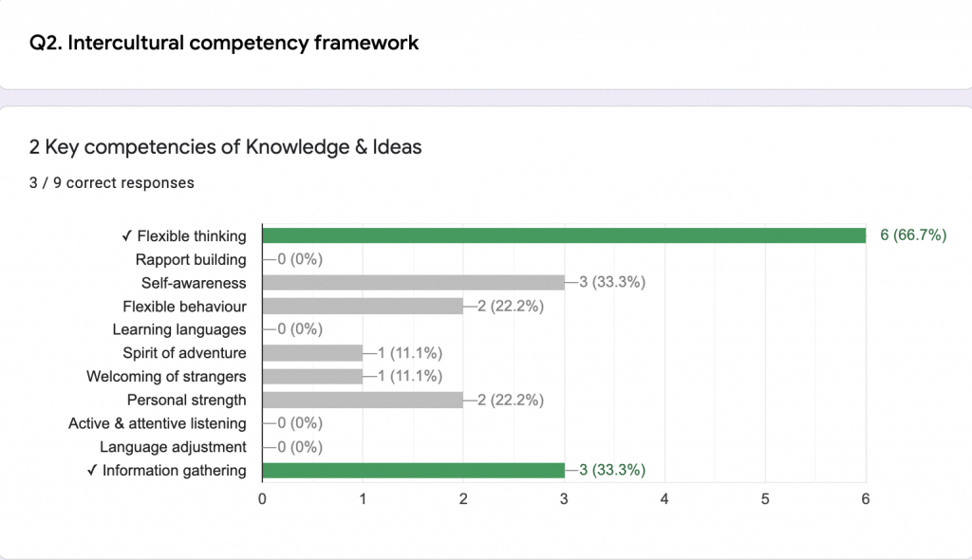Select the green Flexible thinking bar
The width and height of the screenshot is (972, 560).
[563, 235]
